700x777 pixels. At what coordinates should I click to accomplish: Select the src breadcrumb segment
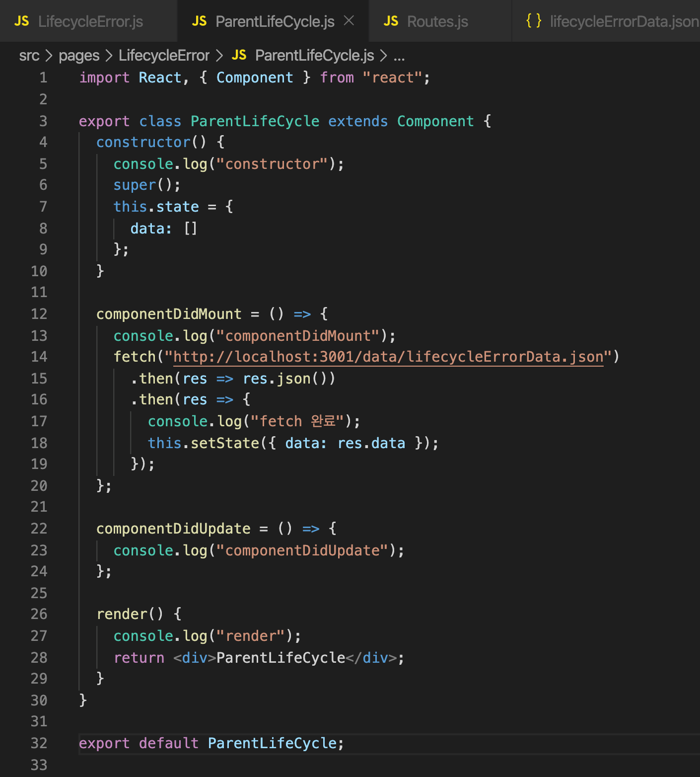(29, 56)
